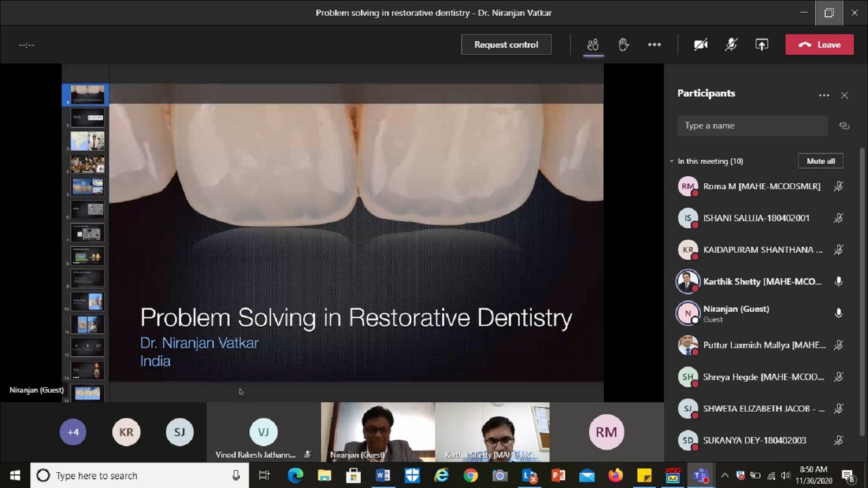The image size is (868, 488).
Task: Unmute your microphone in meeting toolbar
Action: (x=731, y=44)
